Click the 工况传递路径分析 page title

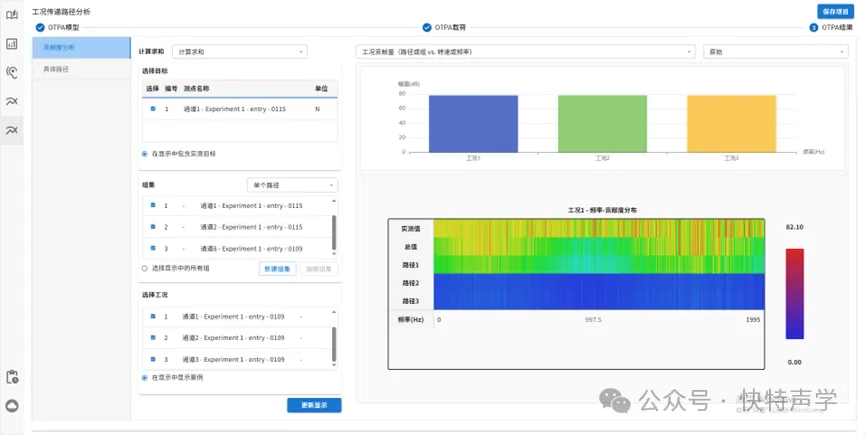pyautogui.click(x=61, y=12)
